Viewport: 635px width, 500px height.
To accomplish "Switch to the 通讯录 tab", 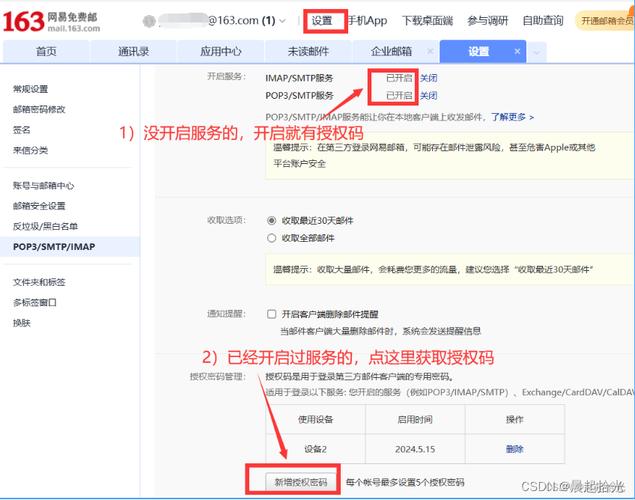I will pyautogui.click(x=134, y=51).
